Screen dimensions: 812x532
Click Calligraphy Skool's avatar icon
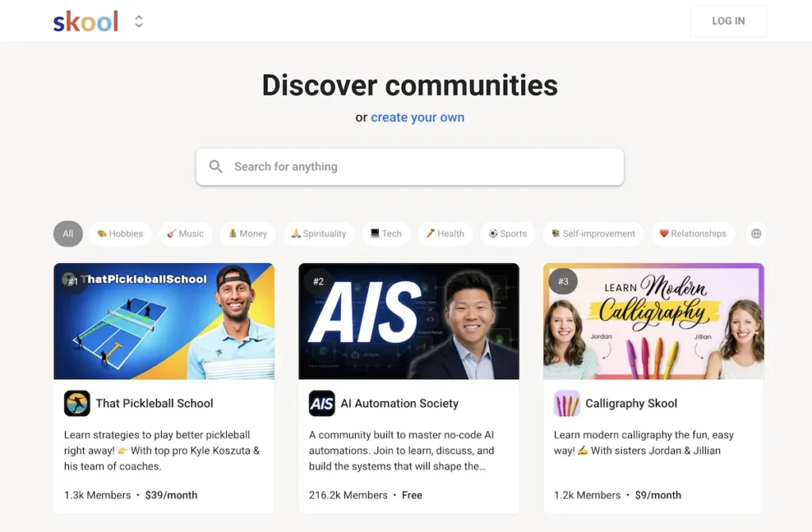click(567, 403)
